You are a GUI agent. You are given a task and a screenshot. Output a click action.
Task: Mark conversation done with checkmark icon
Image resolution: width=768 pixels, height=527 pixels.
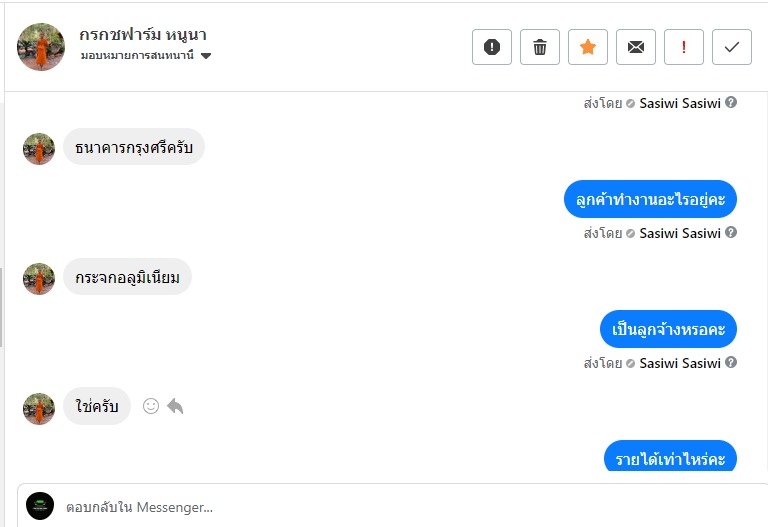pos(732,47)
